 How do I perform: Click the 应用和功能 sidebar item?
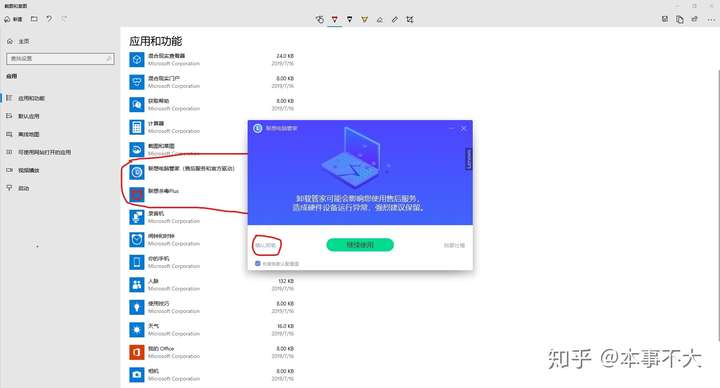point(31,98)
